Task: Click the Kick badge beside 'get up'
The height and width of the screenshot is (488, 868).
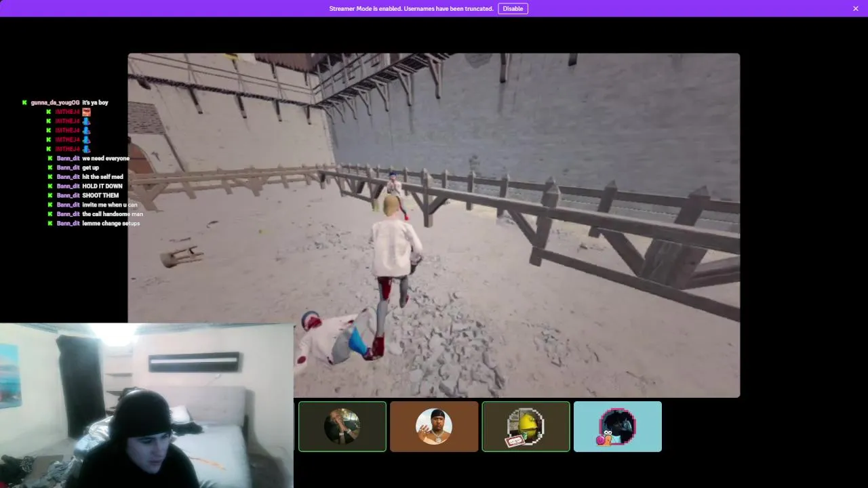Action: pyautogui.click(x=49, y=167)
